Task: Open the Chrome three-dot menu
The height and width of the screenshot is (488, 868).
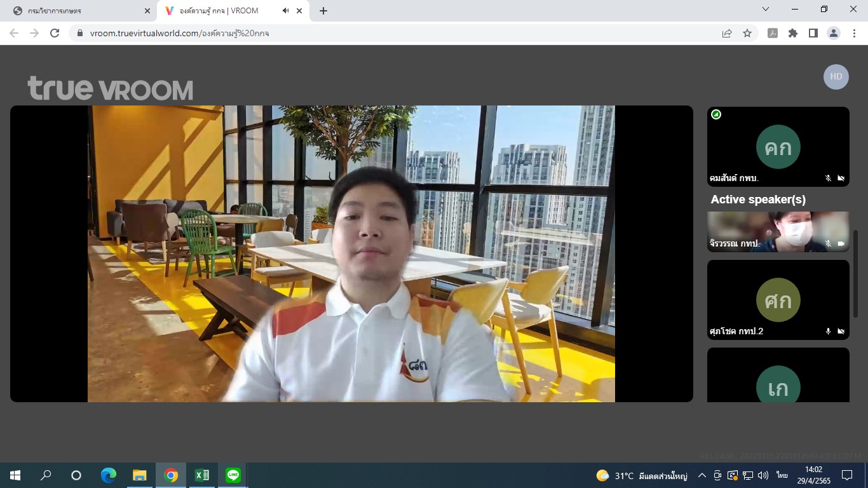Action: tap(854, 33)
